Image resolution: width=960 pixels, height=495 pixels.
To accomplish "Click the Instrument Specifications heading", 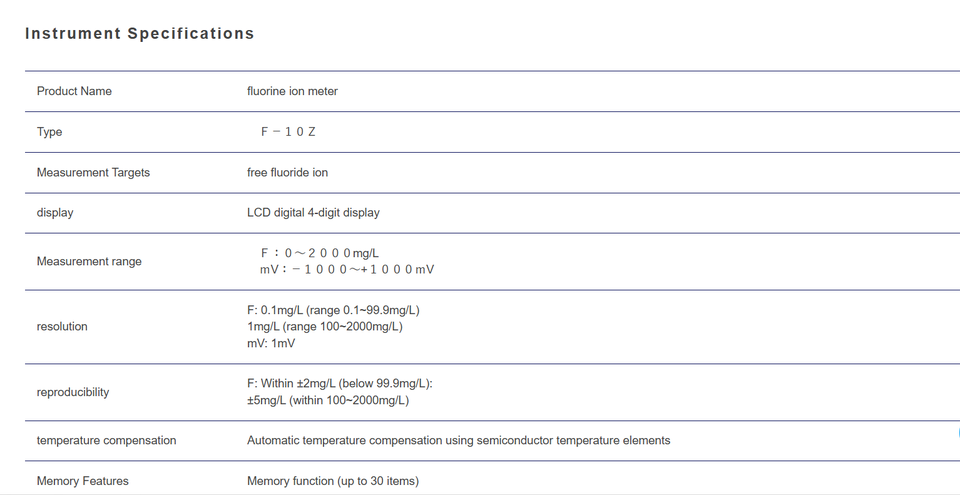I will click(140, 34).
